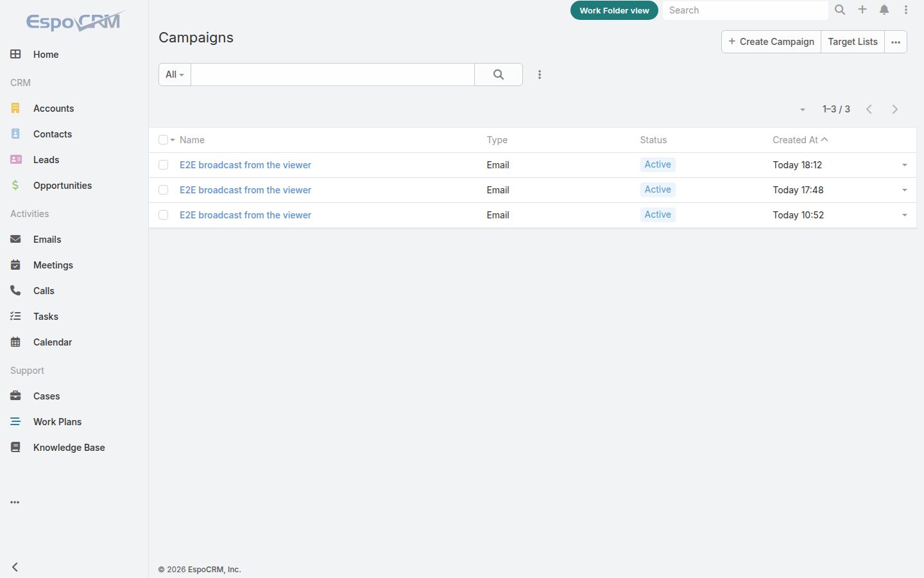Open the select-all options caret
This screenshot has width=924, height=578.
173,140
